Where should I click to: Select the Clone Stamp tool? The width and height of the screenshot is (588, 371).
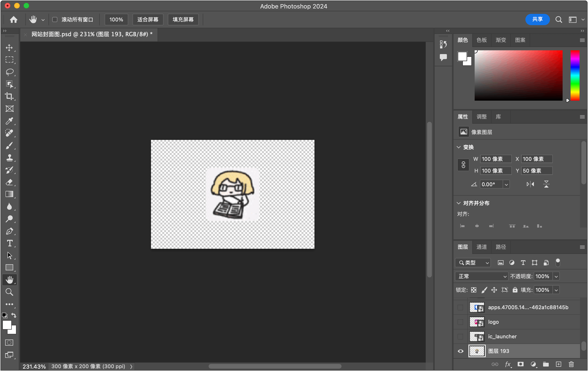(9, 158)
